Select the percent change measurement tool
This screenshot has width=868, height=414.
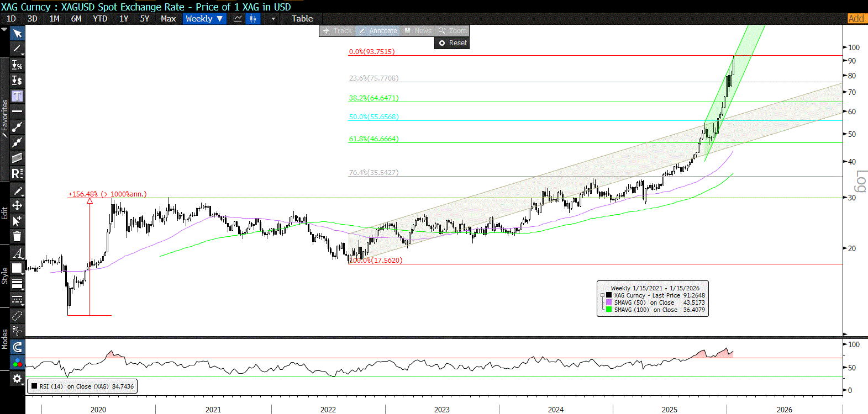[17, 65]
